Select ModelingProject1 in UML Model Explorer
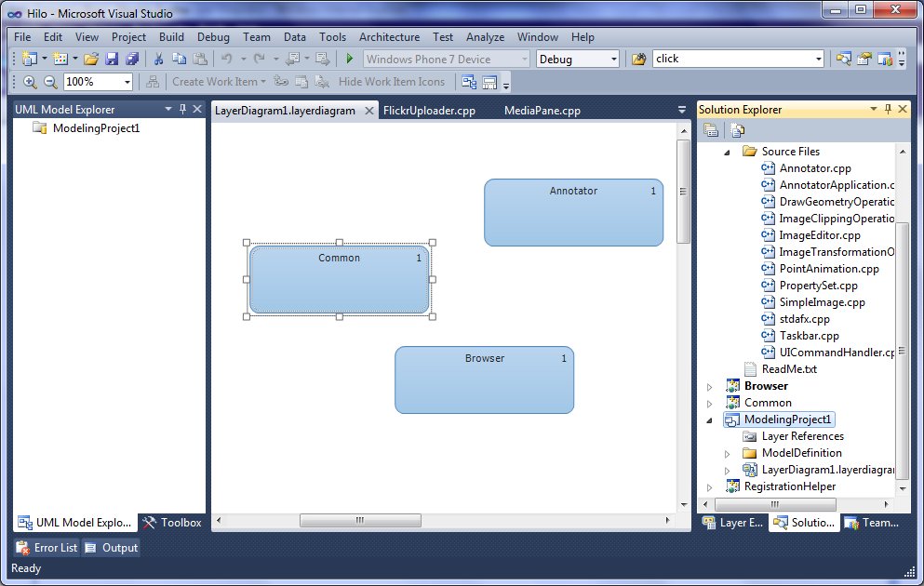This screenshot has height=586, width=924. [96, 128]
